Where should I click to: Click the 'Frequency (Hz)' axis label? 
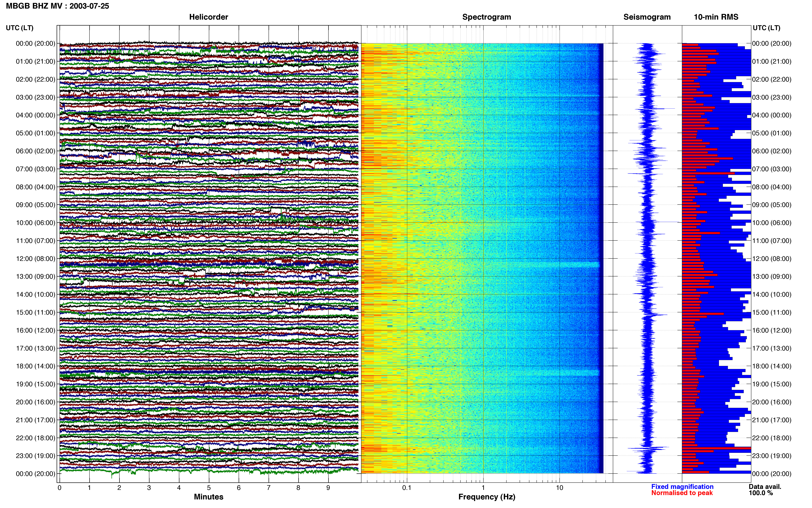(487, 497)
